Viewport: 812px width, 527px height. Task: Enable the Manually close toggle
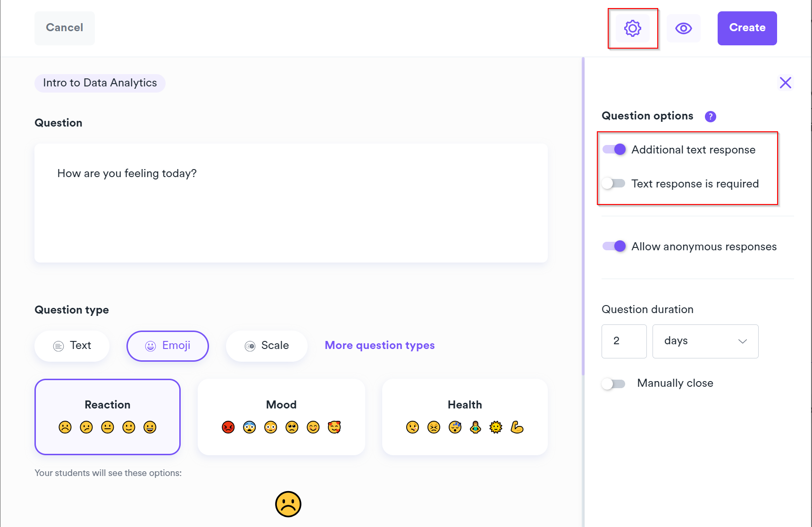tap(613, 383)
